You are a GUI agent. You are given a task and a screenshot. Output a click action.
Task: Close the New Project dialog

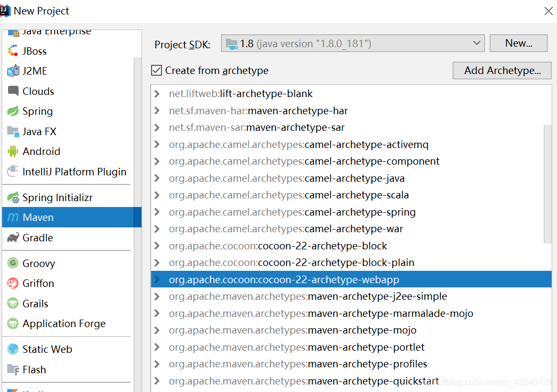[548, 11]
